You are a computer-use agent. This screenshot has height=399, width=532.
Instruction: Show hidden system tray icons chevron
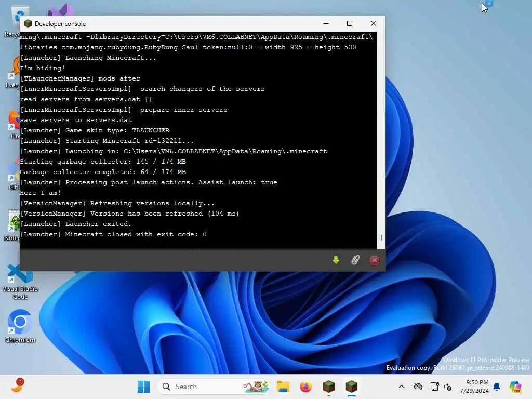[402, 387]
